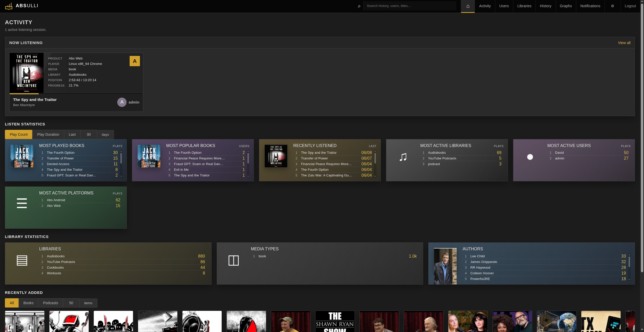Open the Graphs menu item
Viewport: 644px width, 332px height.
566,6
